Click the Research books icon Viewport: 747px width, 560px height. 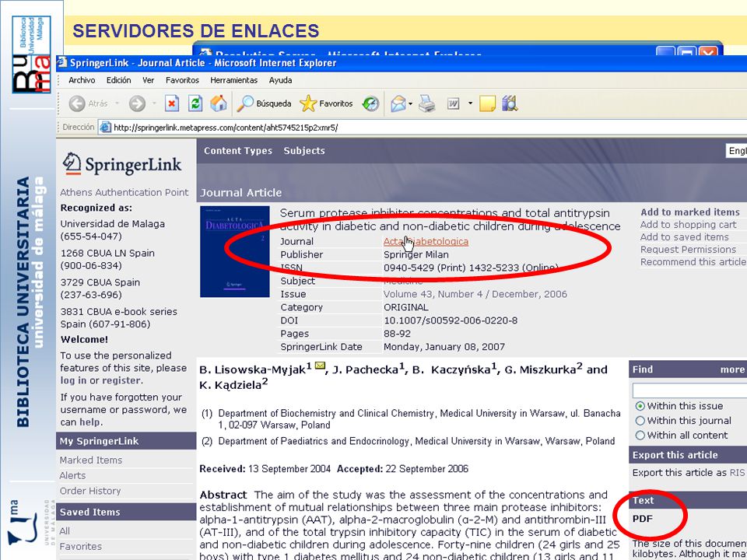coord(510,103)
